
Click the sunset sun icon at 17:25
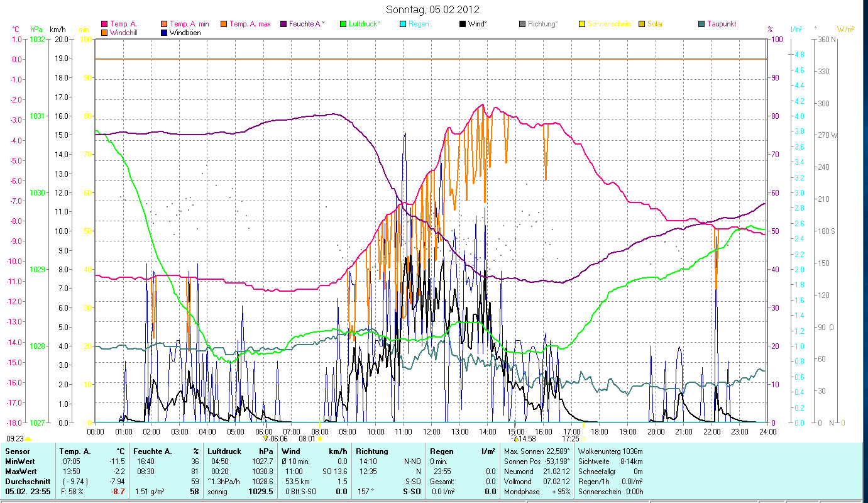(x=583, y=439)
